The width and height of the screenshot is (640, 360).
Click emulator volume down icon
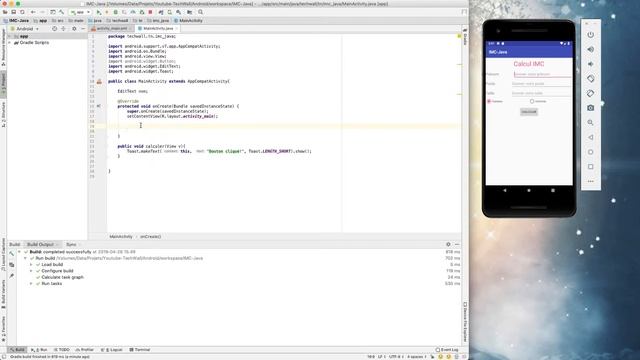point(591,64)
